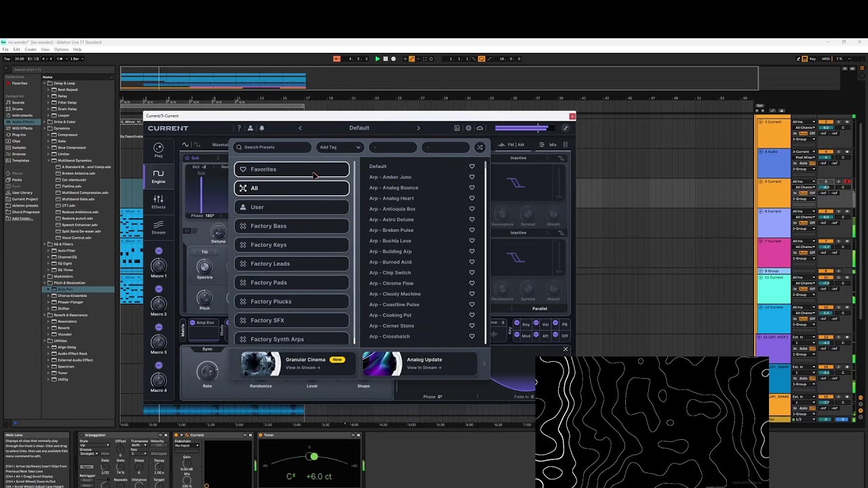Viewport: 868px width, 488px height.
Task: Open the Effects view in Current
Action: click(x=158, y=202)
